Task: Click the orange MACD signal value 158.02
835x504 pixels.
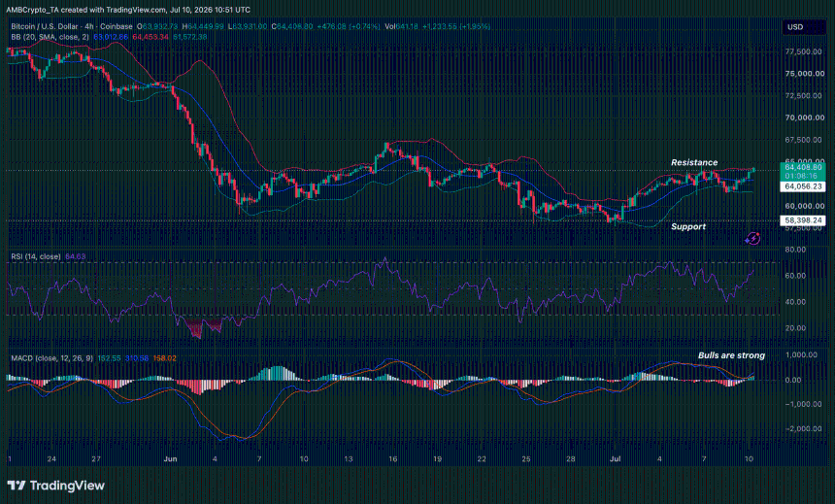Action: 164,358
